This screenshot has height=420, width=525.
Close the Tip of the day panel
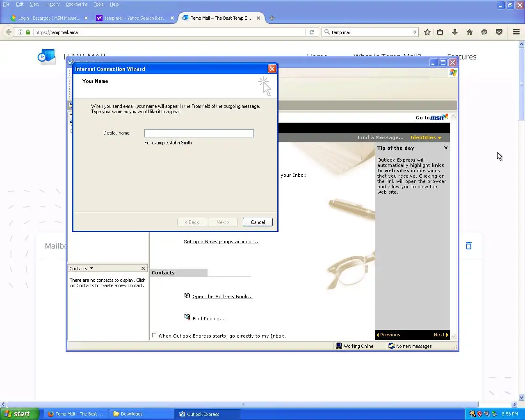[x=446, y=148]
